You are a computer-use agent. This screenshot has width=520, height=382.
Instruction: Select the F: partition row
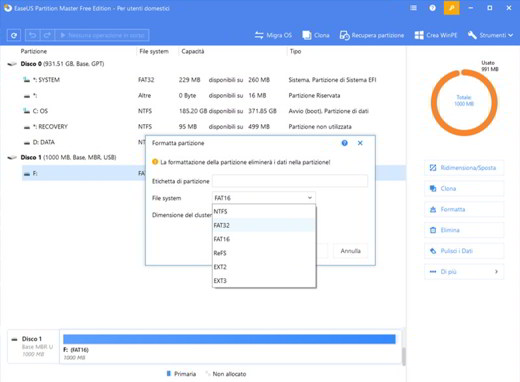tap(83, 173)
